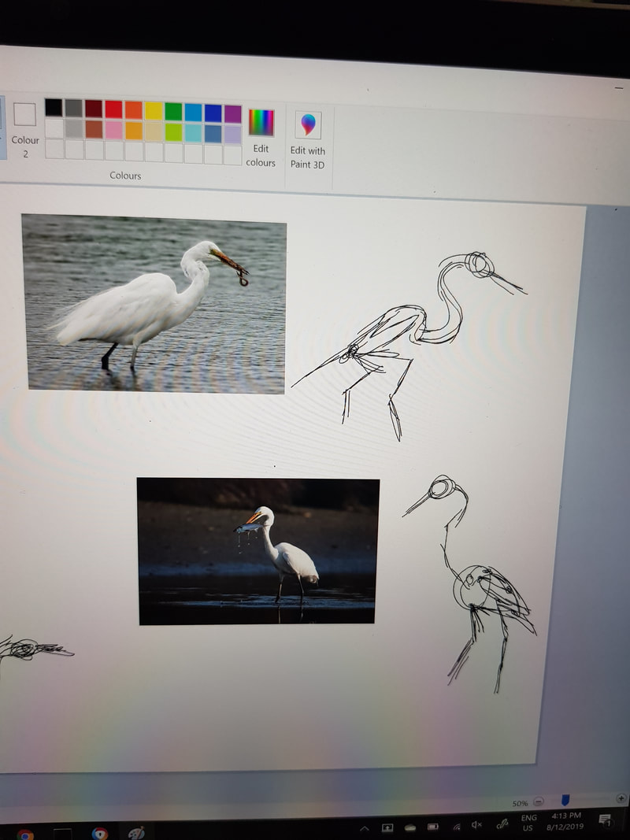630x840 pixels.
Task: Choose the light yellow cream swatch
Action: point(154,131)
